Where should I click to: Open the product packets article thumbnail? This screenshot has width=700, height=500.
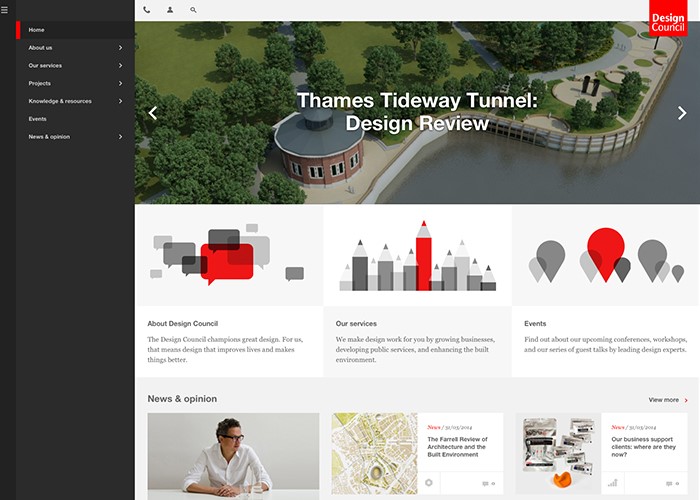[x=558, y=453]
